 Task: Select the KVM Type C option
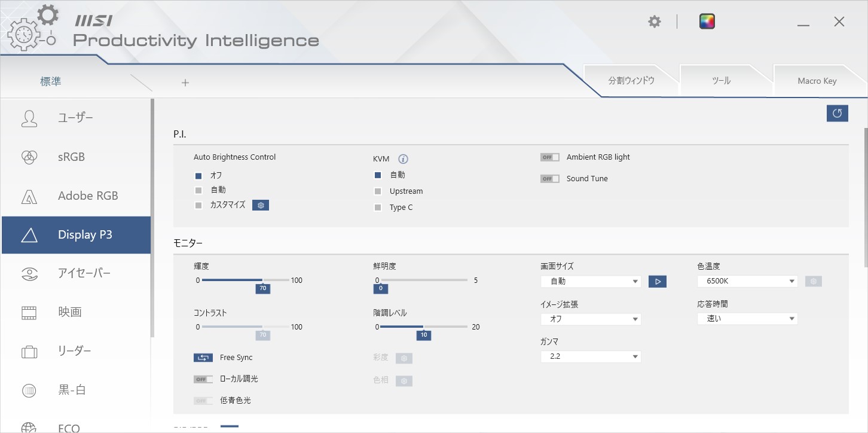click(378, 208)
